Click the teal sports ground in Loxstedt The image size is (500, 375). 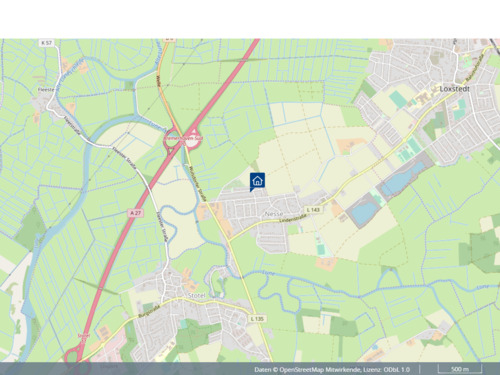[397, 99]
